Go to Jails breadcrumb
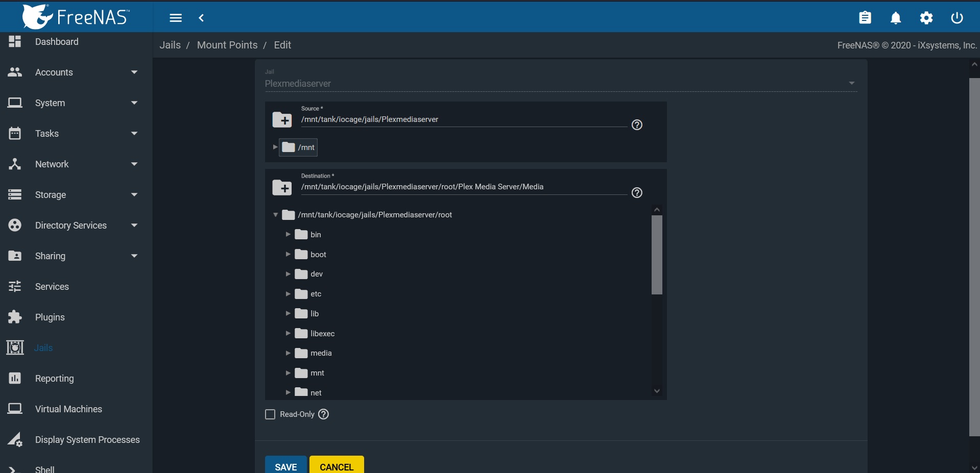Viewport: 980px width, 473px height. 170,45
